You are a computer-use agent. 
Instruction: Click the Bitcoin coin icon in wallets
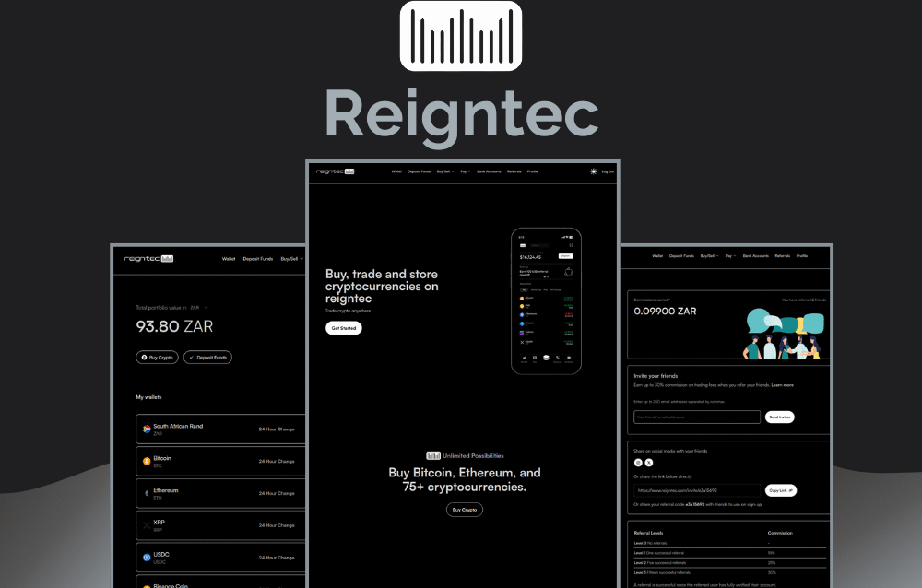tap(147, 461)
